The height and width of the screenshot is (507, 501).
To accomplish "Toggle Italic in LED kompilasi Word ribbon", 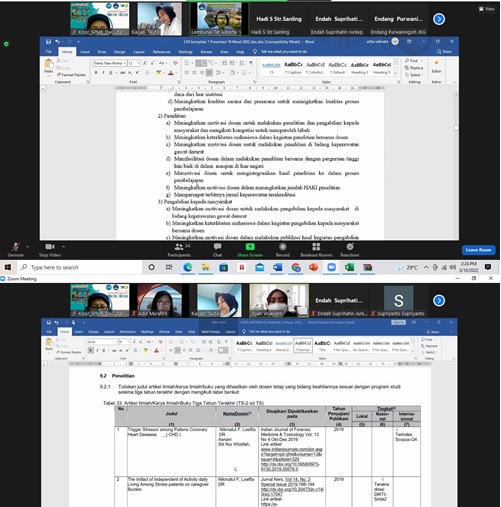I will pos(103,73).
